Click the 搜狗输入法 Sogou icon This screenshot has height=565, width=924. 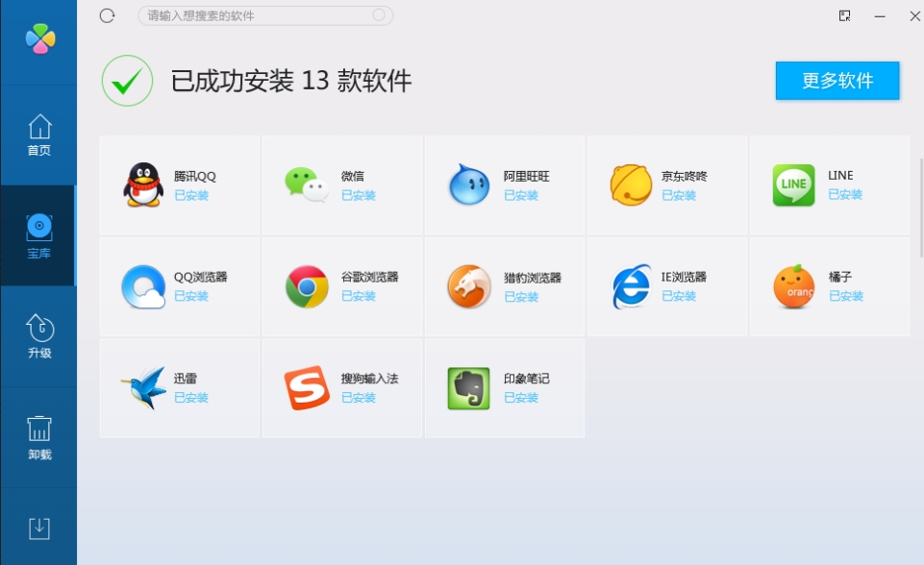click(x=305, y=388)
